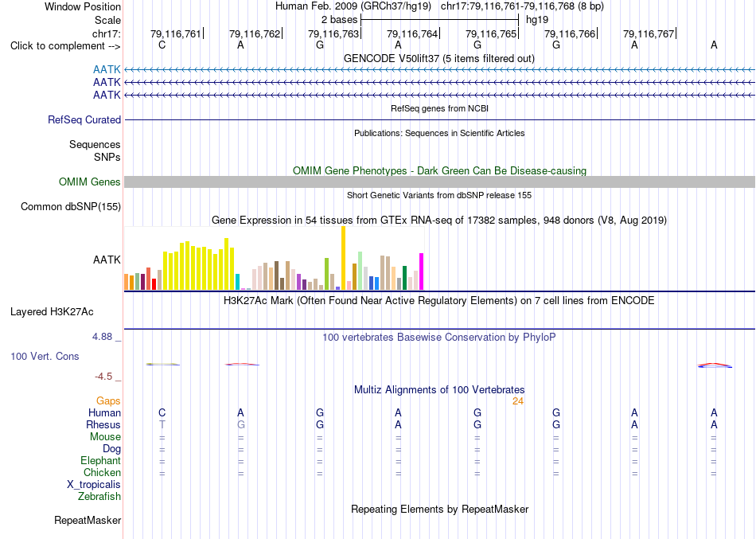Image resolution: width=756 pixels, height=539 pixels.
Task: Click the Scale track label
Action: 107,20
